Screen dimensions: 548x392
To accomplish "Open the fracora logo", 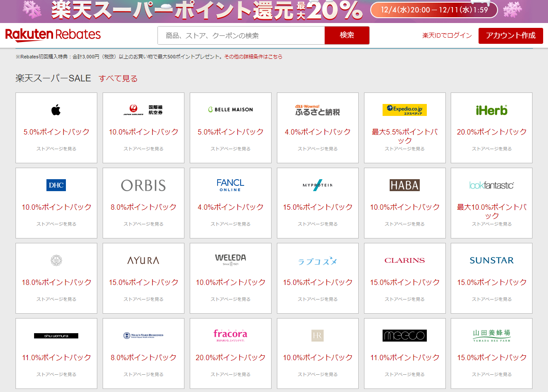I will tap(230, 335).
